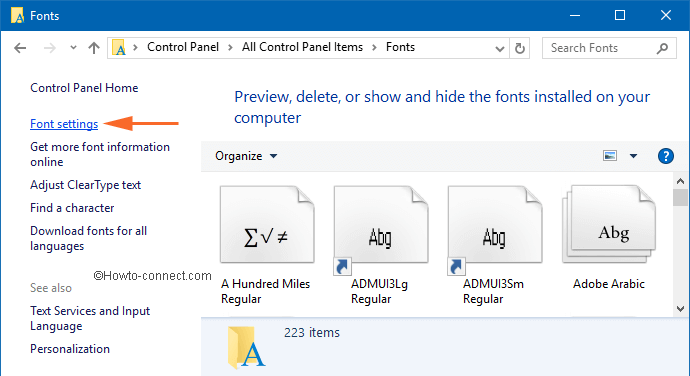
Task: Open Help with the question mark icon
Action: 666,156
